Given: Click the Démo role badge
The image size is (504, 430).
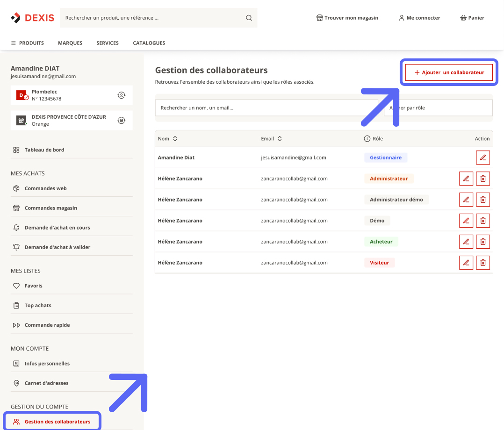Looking at the screenshot, I should [x=377, y=221].
